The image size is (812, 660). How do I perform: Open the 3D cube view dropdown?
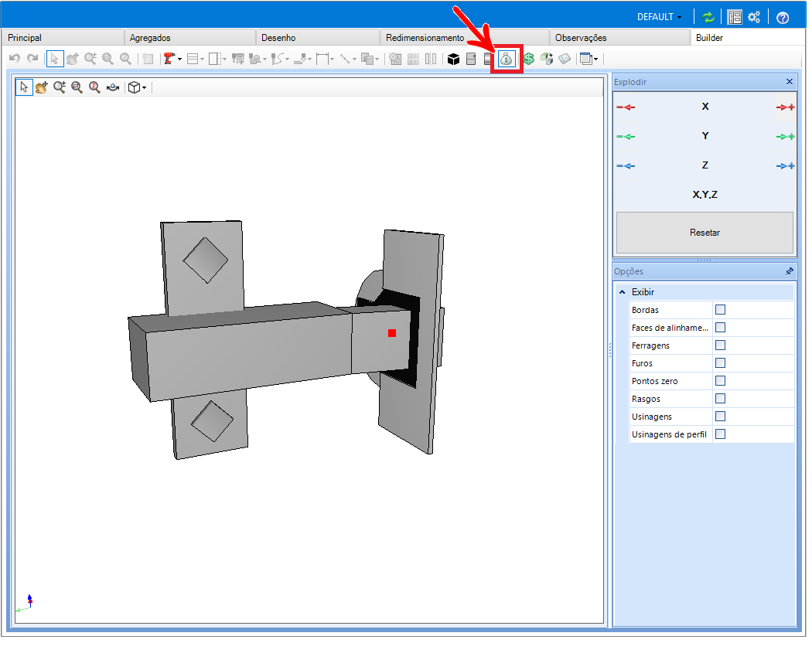coord(144,87)
